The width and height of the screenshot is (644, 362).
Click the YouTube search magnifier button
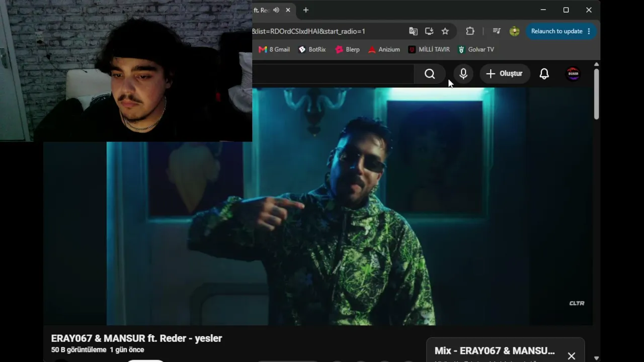[x=430, y=74]
